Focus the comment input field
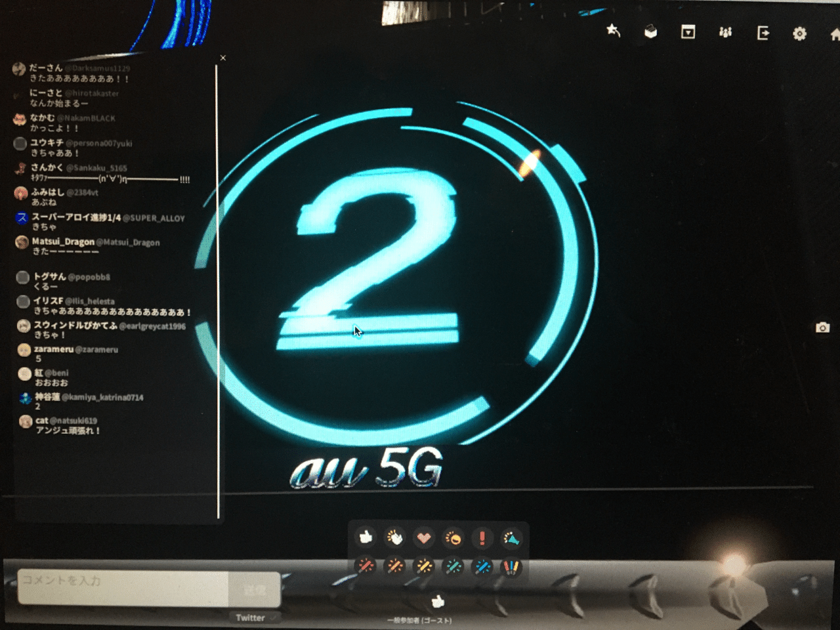 click(x=123, y=588)
